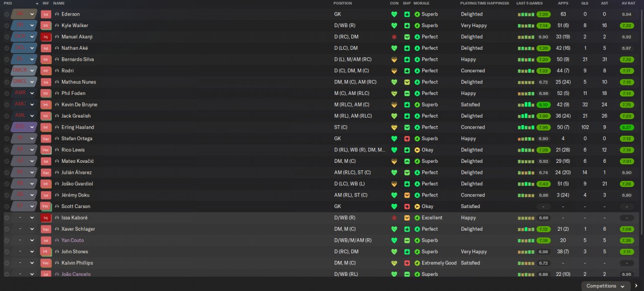Viewport: 644px width, 291px height.
Task: Tick the selection circle for John Stones
Action: [7, 252]
